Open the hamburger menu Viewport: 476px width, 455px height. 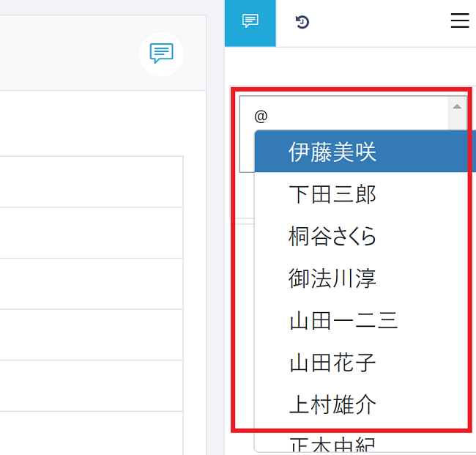coord(459,21)
